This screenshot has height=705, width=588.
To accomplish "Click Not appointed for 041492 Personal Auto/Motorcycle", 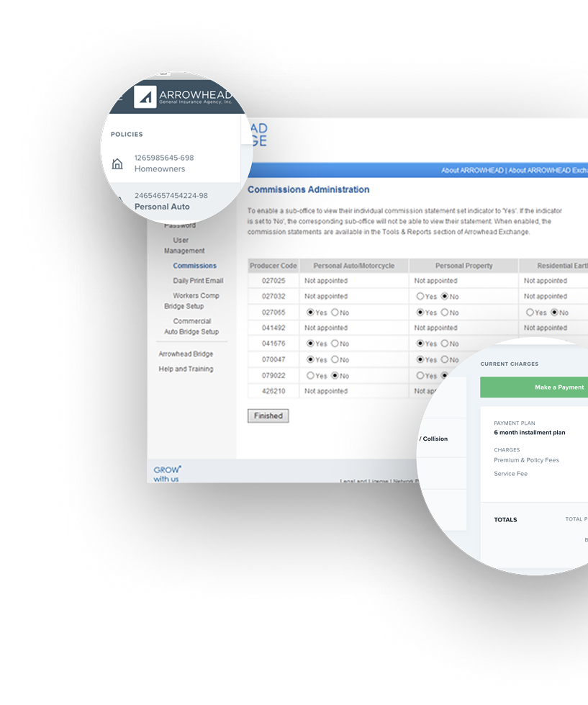I will click(326, 328).
